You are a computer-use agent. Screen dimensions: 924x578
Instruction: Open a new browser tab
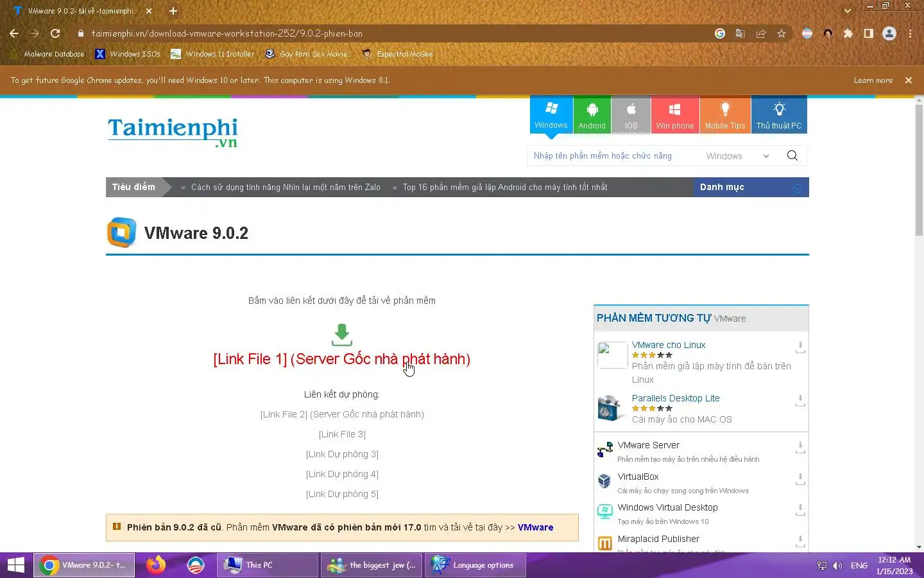click(173, 11)
